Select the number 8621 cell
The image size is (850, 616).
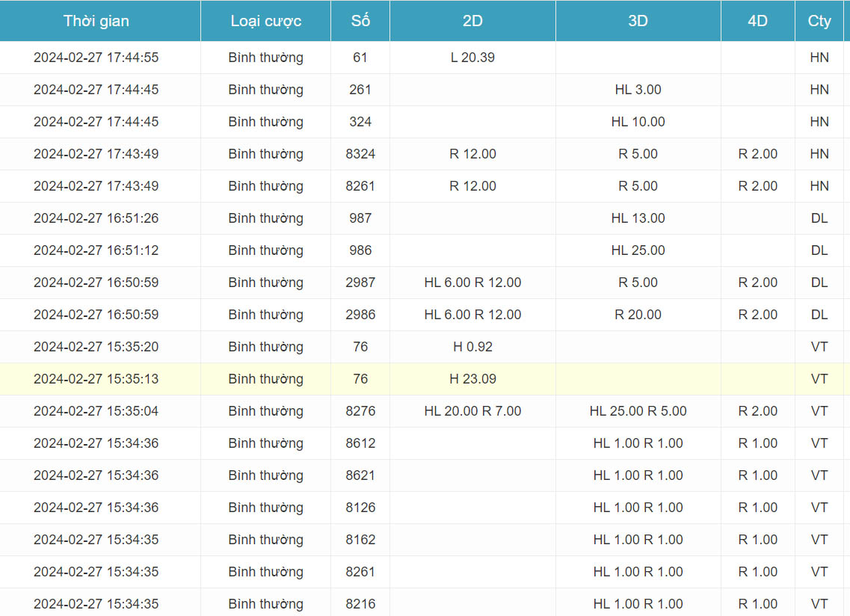point(360,475)
